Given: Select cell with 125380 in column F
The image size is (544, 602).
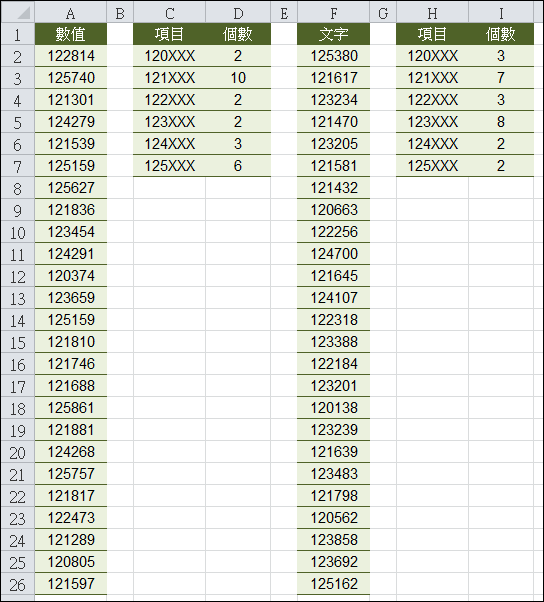Looking at the screenshot, I should click(x=334, y=56).
